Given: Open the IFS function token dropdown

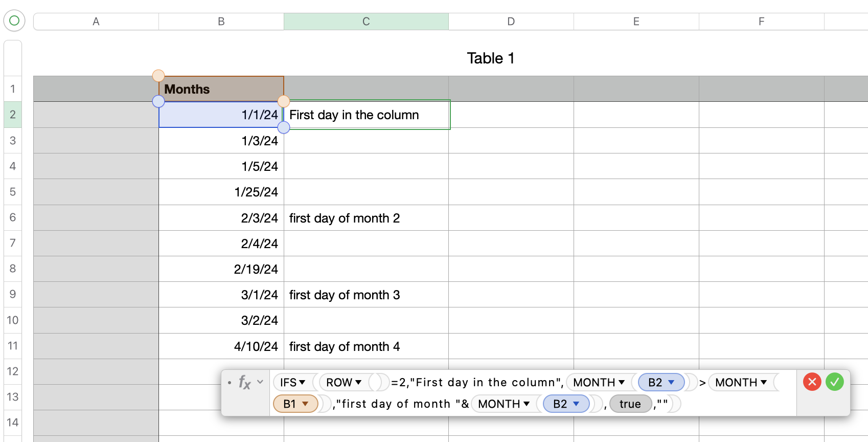Looking at the screenshot, I should (x=302, y=382).
